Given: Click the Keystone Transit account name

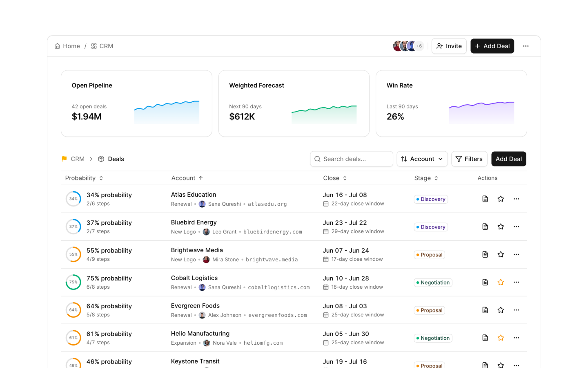Looking at the screenshot, I should [x=195, y=361].
